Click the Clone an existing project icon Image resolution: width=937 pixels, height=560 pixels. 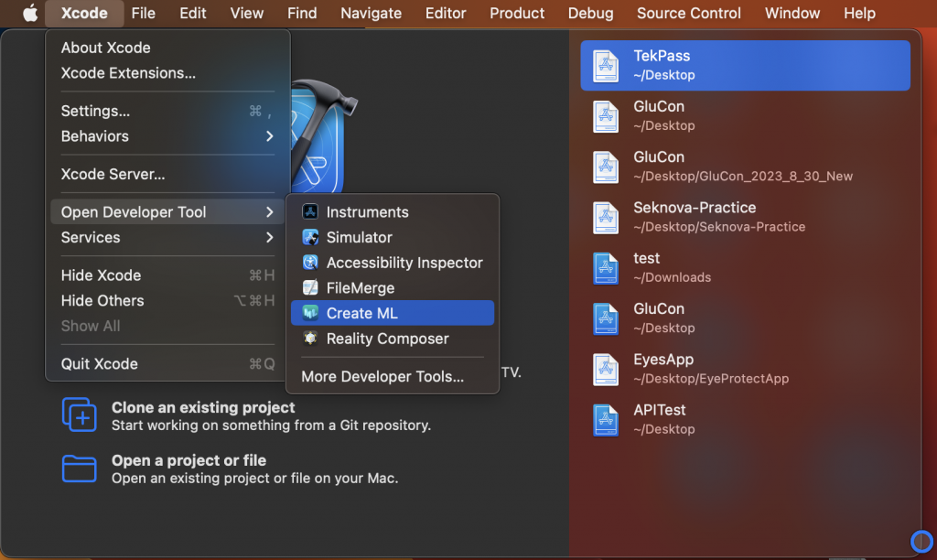point(79,415)
